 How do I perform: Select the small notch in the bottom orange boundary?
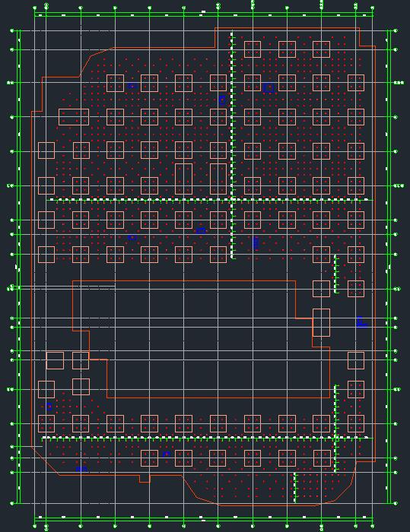[x=145, y=479]
